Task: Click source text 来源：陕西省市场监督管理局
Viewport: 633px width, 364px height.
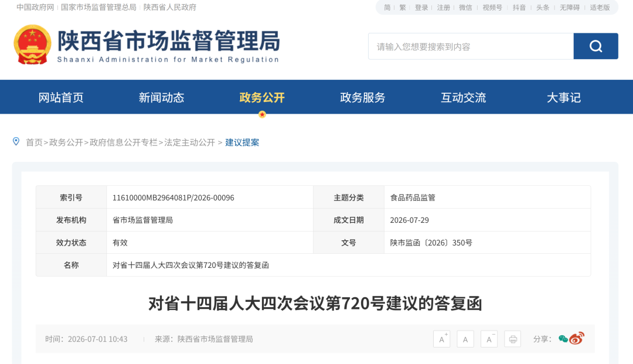Action: point(204,339)
